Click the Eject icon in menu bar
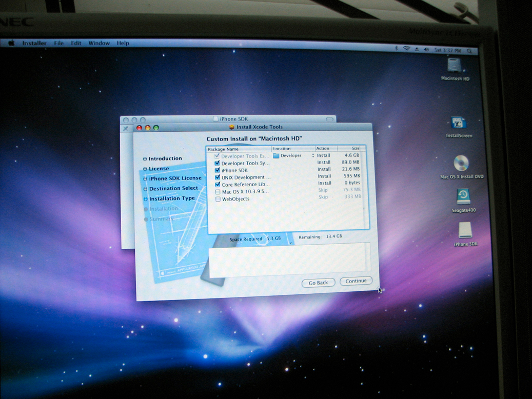Screen dimensions: 532x399 click(x=417, y=49)
